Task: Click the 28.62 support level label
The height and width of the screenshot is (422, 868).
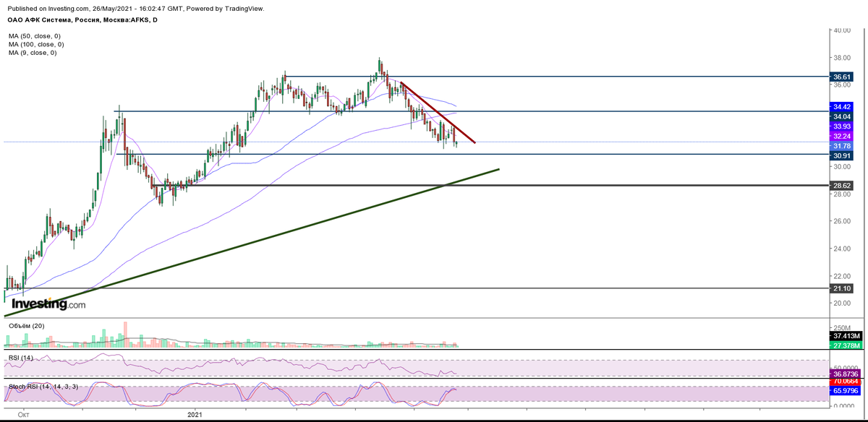Action: 842,186
